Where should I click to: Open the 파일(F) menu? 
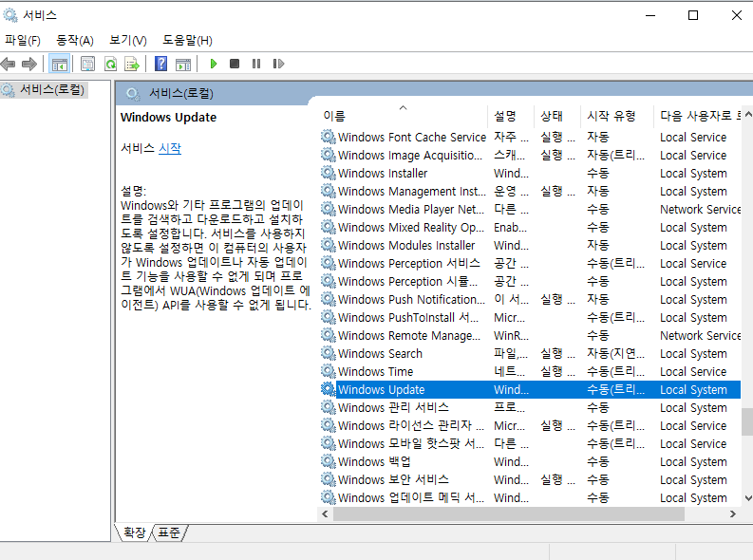(23, 40)
